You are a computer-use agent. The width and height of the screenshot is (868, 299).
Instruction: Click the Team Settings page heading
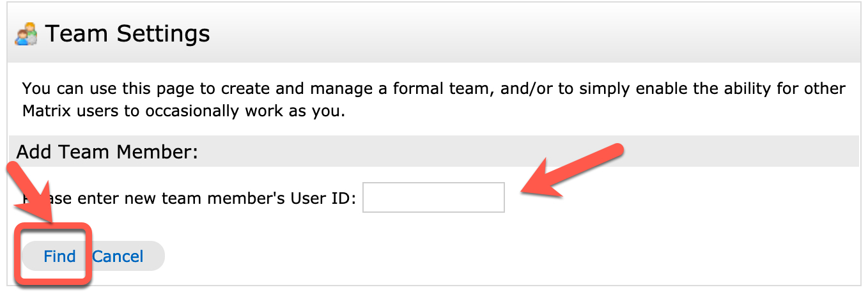127,33
